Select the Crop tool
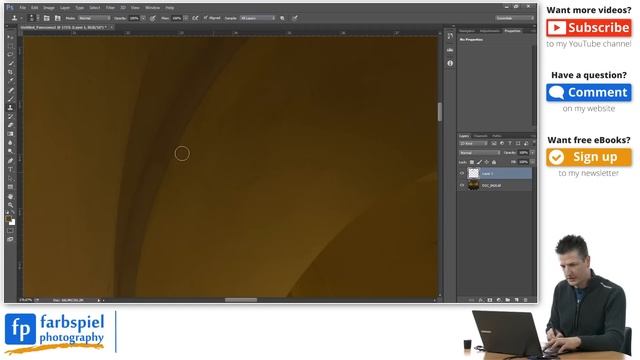 pos(10,72)
